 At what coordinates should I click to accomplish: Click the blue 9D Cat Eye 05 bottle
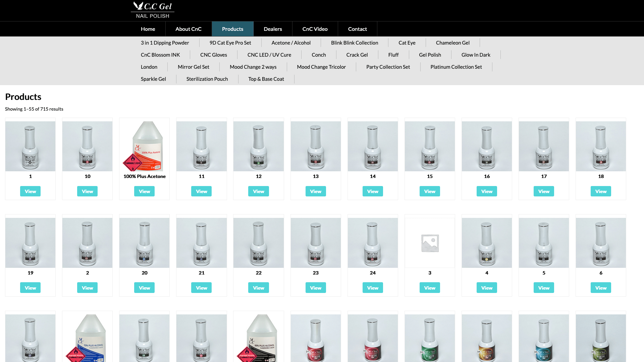[544, 339]
